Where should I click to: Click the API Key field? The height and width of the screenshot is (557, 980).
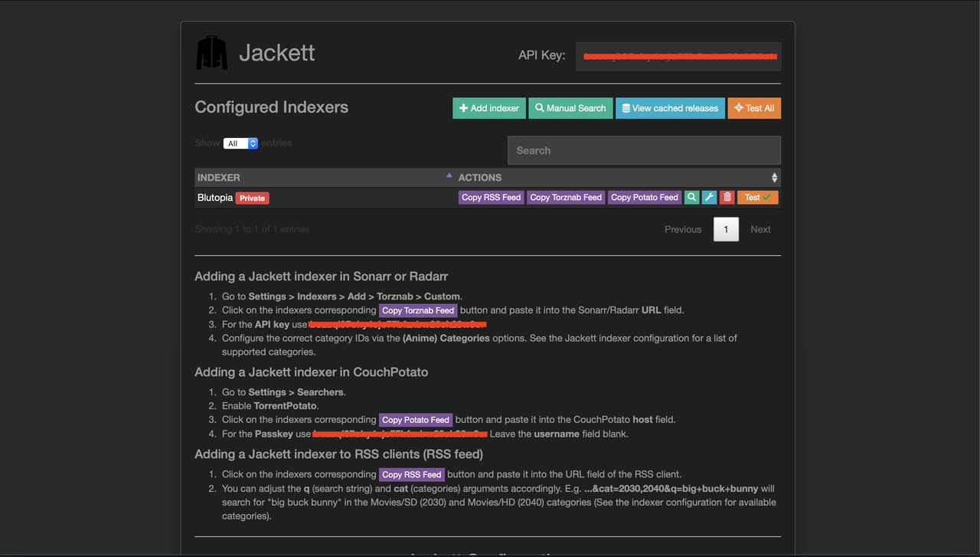tap(678, 56)
